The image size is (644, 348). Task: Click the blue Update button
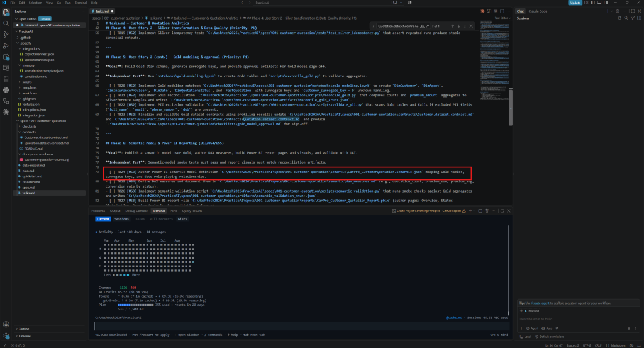tap(575, 3)
